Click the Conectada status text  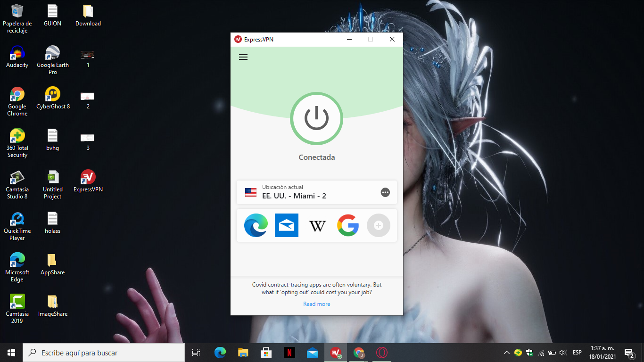pos(317,157)
